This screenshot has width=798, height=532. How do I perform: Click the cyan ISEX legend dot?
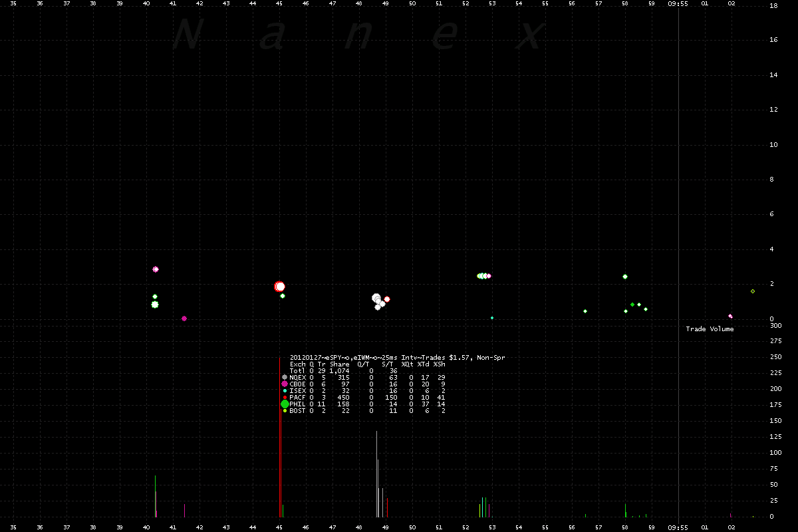285,390
